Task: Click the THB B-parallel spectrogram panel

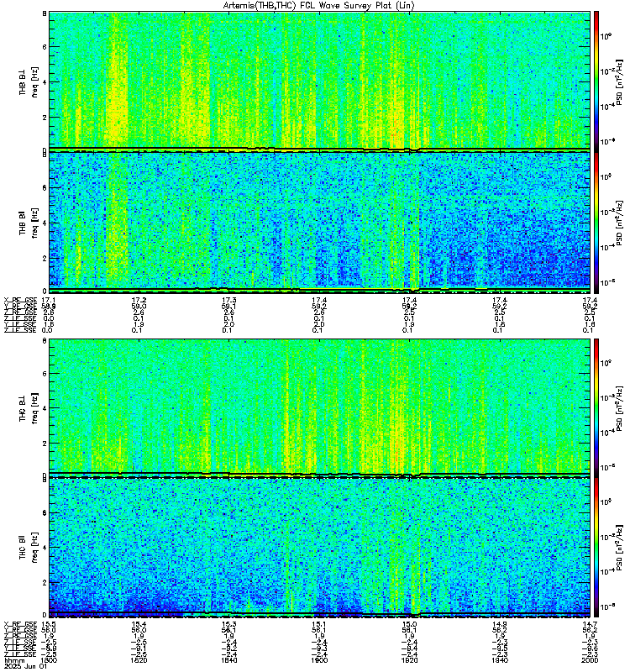Action: 319,222
